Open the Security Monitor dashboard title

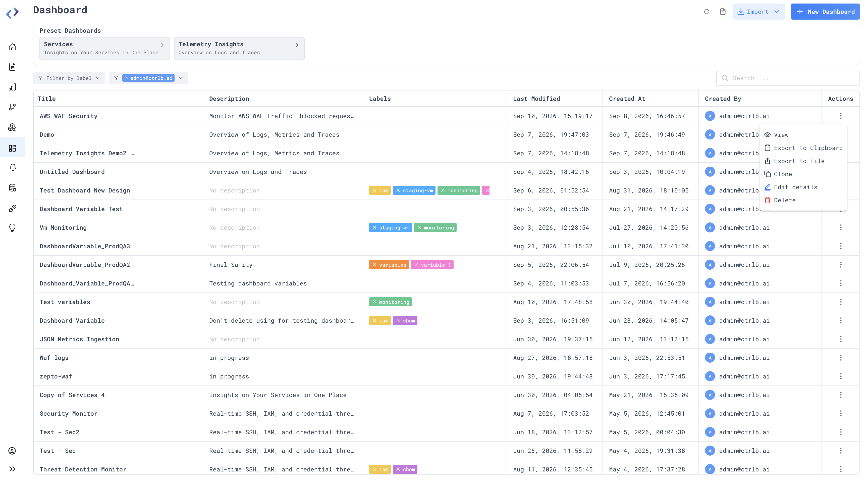coord(68,414)
